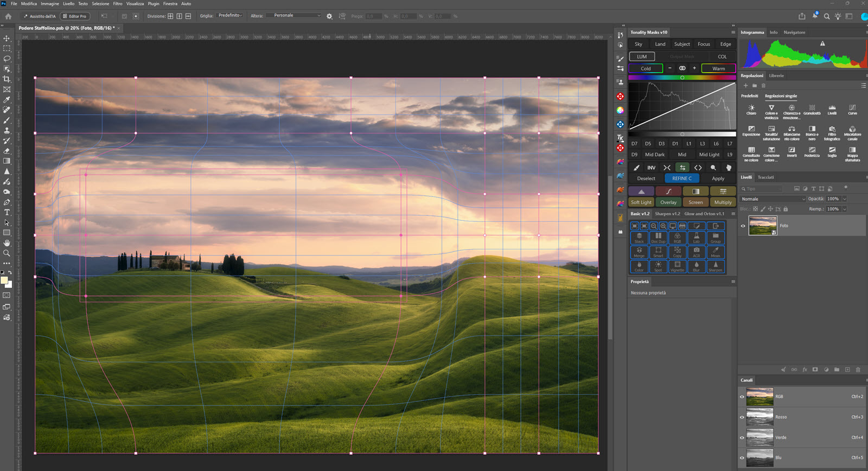Toggle visibility of the Rosso channel

(x=742, y=417)
